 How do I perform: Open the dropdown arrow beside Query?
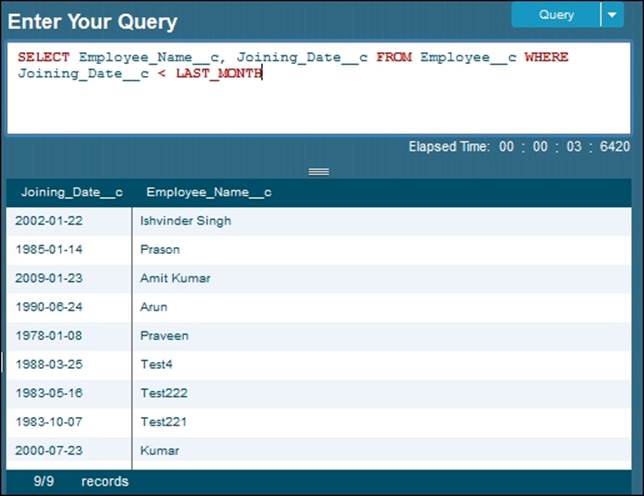612,15
